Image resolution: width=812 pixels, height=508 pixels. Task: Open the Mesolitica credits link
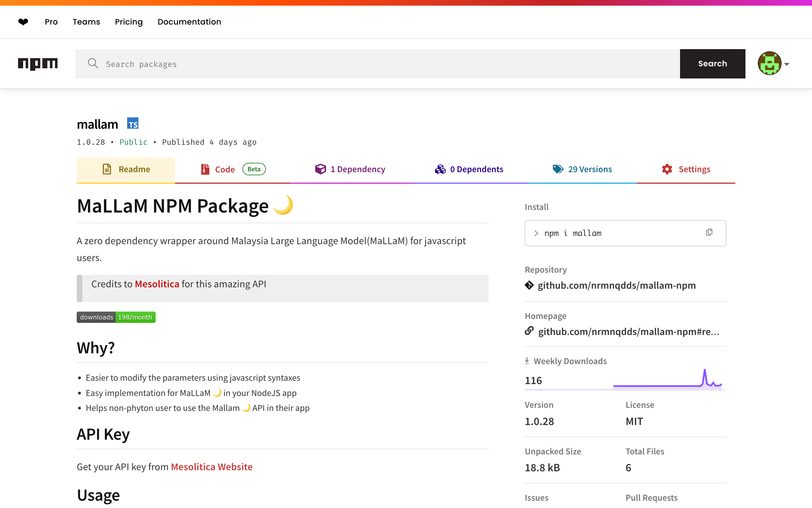click(x=157, y=284)
